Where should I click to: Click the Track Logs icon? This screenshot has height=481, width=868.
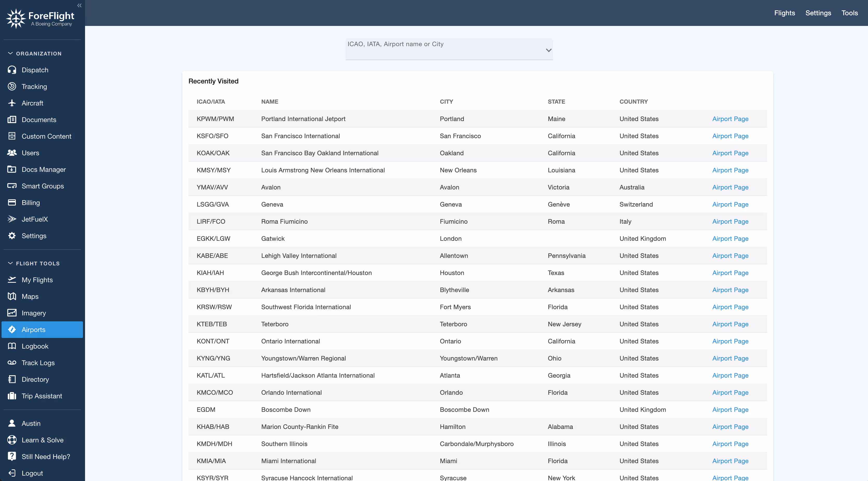pos(12,362)
